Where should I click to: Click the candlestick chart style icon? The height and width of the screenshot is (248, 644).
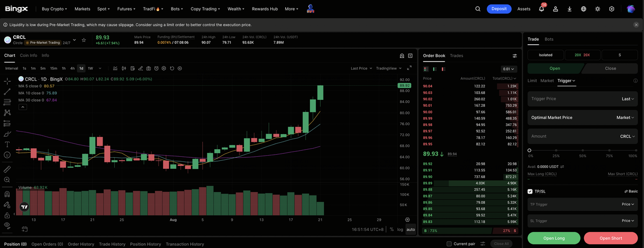pos(124,69)
